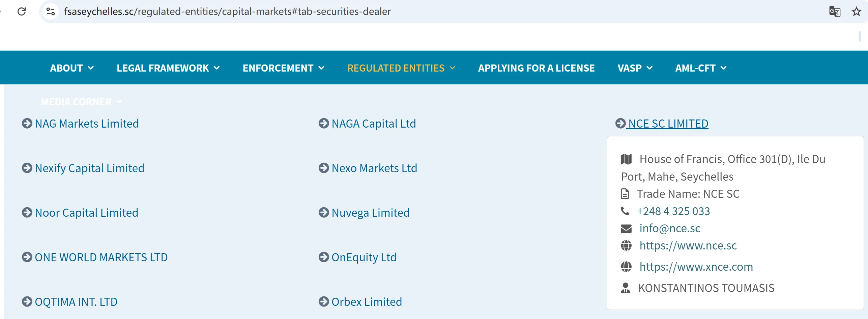Click the map icon next to the address
The height and width of the screenshot is (319, 868).
(626, 159)
